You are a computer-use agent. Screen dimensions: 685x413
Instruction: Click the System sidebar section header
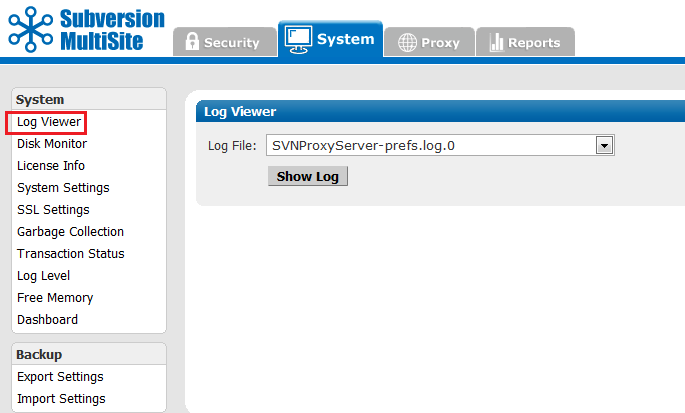pyautogui.click(x=89, y=99)
